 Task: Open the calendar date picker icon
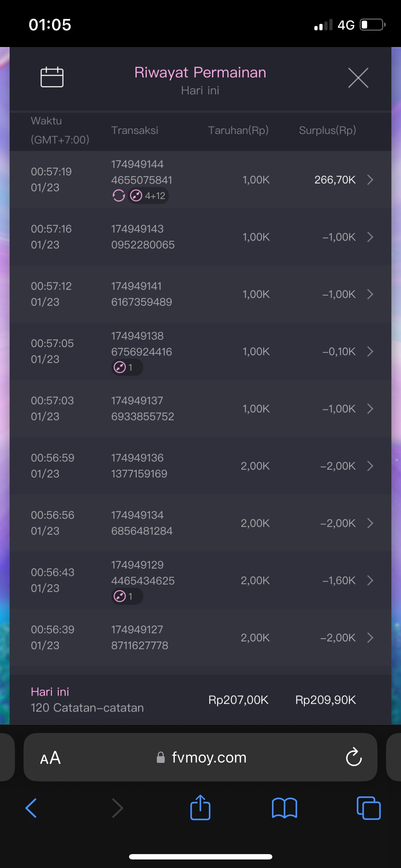tap(52, 77)
